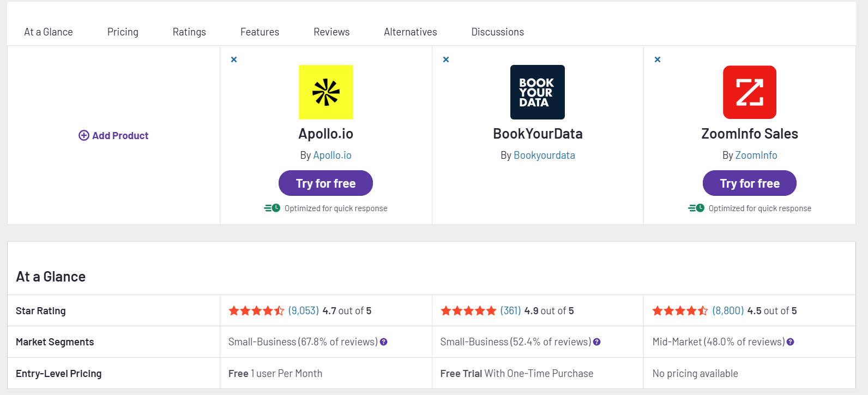Click the At a Glance section heading
The image size is (868, 395).
coord(51,277)
